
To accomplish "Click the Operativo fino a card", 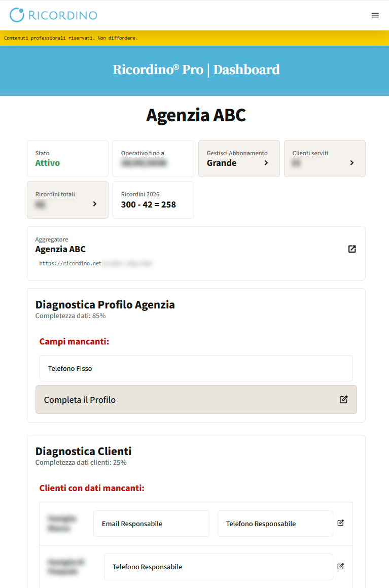I will coord(153,159).
